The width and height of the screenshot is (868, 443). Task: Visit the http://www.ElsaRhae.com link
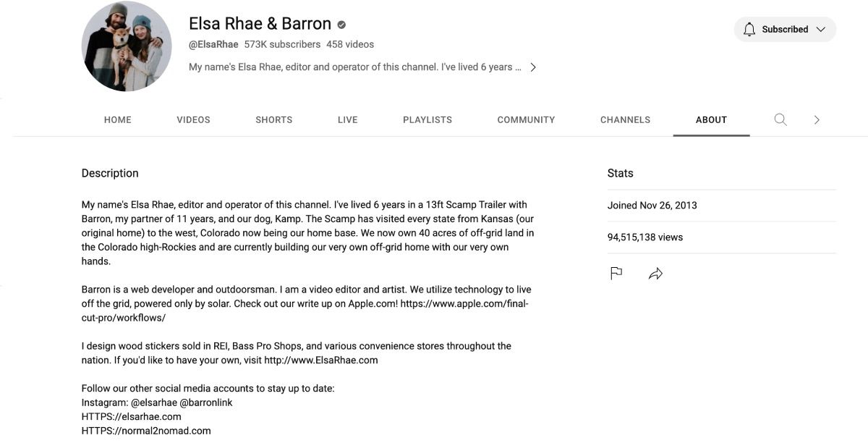point(321,360)
